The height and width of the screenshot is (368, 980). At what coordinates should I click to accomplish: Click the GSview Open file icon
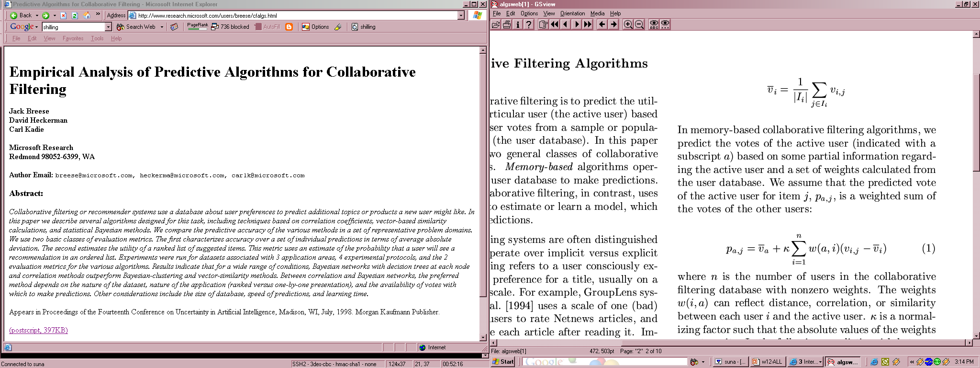[x=496, y=24]
